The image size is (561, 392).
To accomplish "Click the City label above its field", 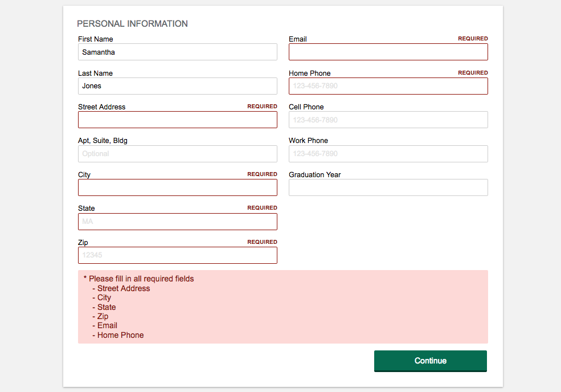I will tap(84, 174).
